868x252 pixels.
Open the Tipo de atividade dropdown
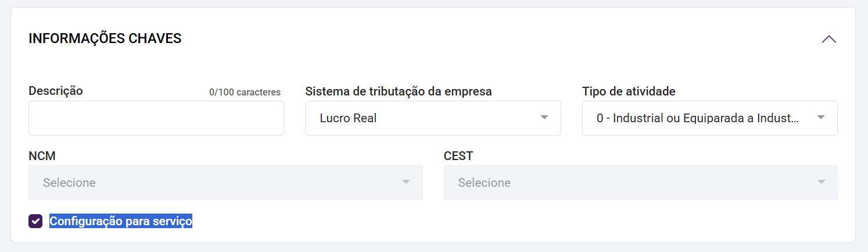[709, 118]
